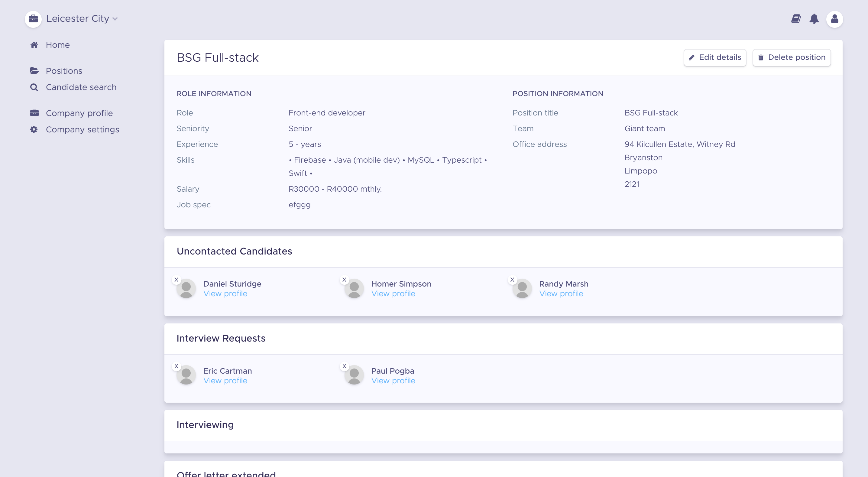Viewport: 868px width, 477px height.
Task: Open the documentation book icon
Action: point(796,19)
